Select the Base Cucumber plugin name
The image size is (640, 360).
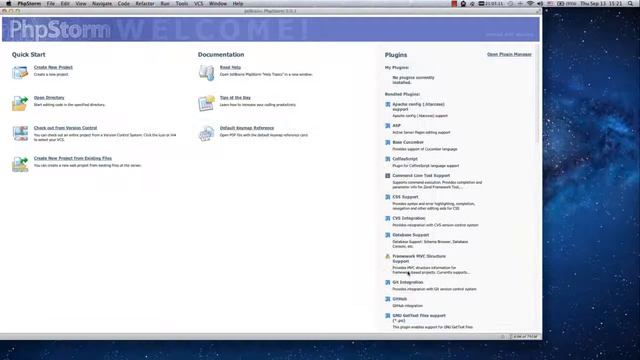tap(408, 142)
